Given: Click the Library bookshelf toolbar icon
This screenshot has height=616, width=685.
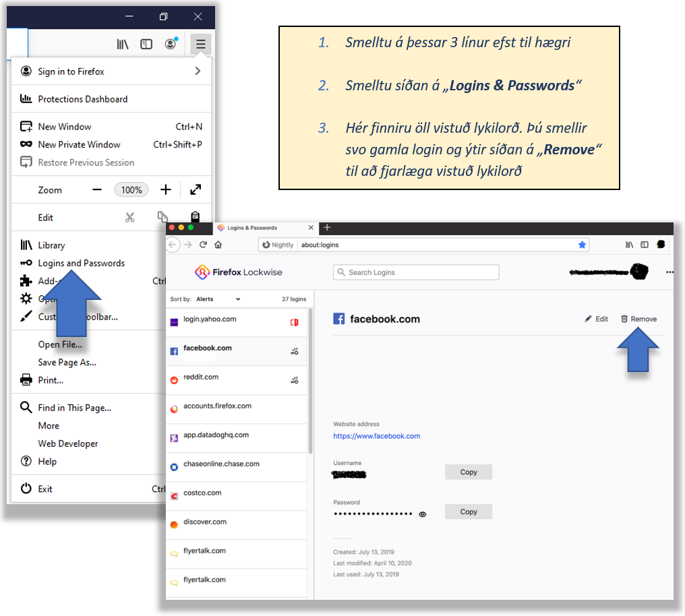Looking at the screenshot, I should coord(123,44).
